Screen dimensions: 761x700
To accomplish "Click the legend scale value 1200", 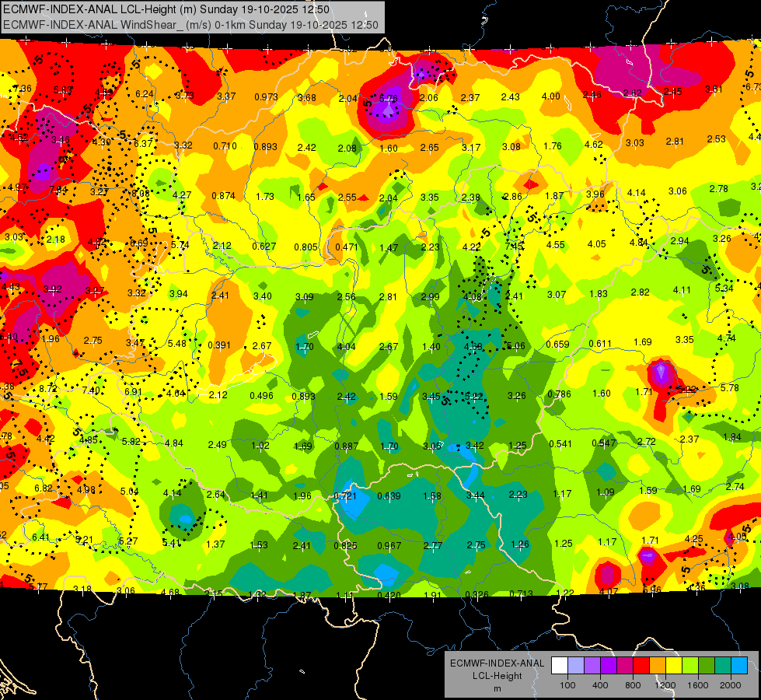I will tap(665, 685).
